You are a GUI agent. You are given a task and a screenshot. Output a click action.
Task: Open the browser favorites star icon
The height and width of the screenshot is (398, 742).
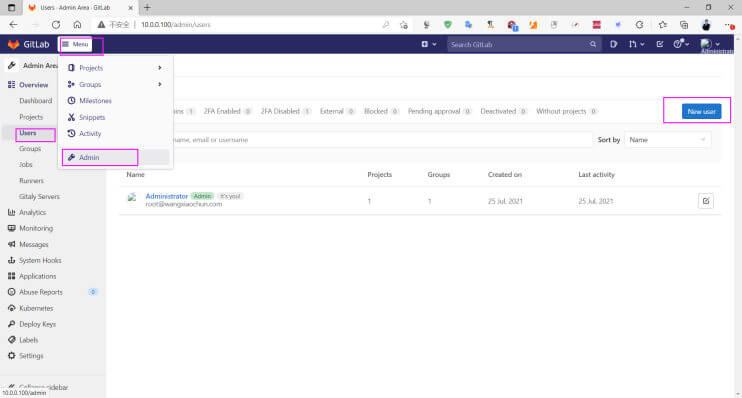tap(662, 25)
